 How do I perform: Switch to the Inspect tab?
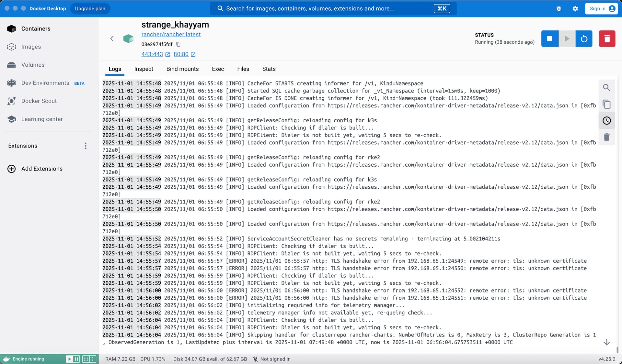144,69
